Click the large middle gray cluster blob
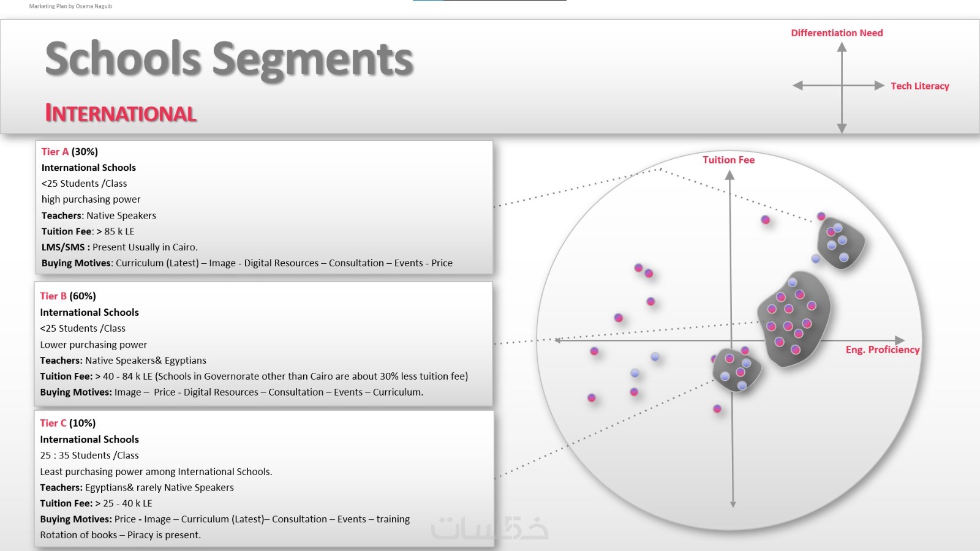This screenshot has height=551, width=980. [x=794, y=319]
